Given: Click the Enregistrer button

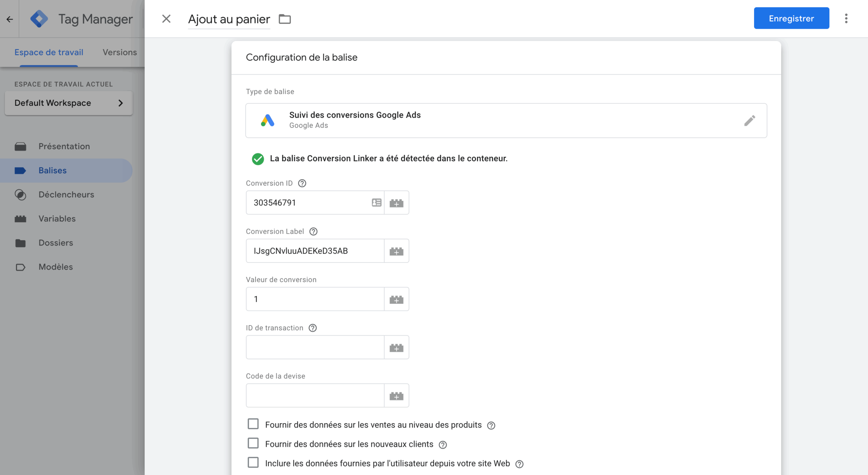Looking at the screenshot, I should click(791, 18).
